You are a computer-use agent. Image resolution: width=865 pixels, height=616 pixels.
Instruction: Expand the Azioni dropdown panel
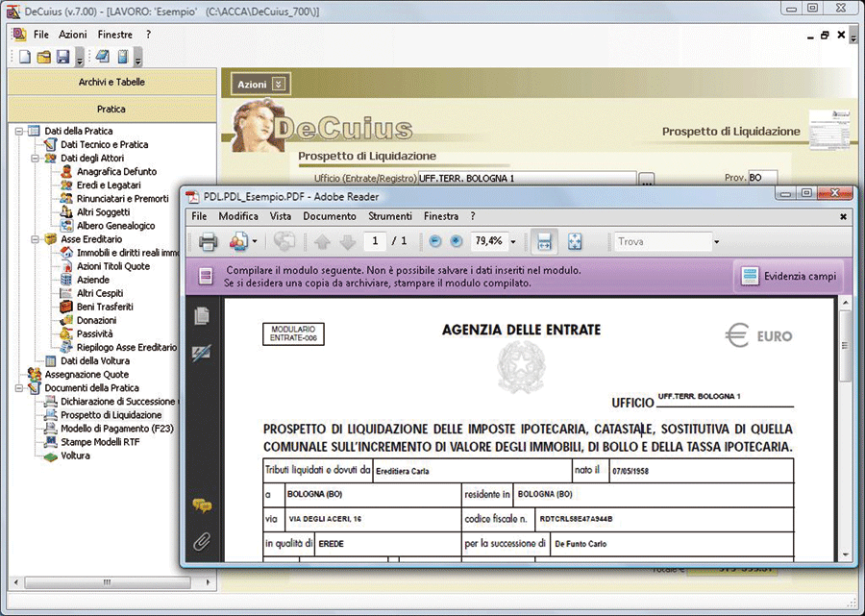[279, 85]
